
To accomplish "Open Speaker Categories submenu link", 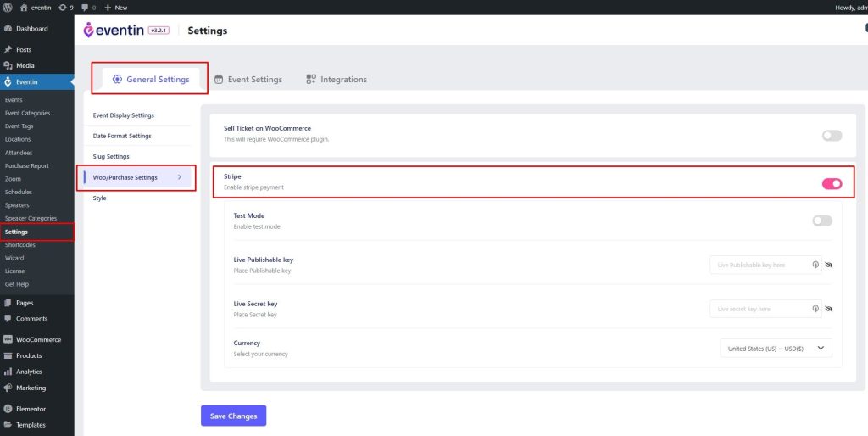I will pyautogui.click(x=31, y=218).
